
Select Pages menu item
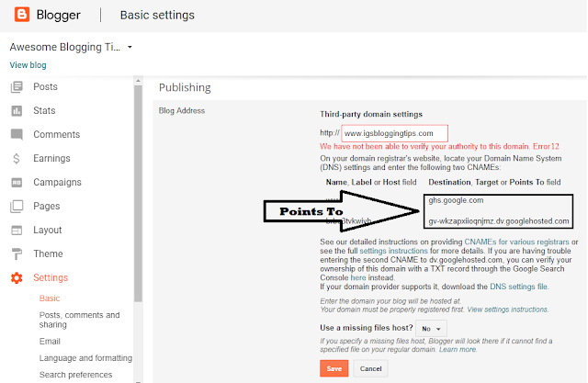pyautogui.click(x=47, y=206)
